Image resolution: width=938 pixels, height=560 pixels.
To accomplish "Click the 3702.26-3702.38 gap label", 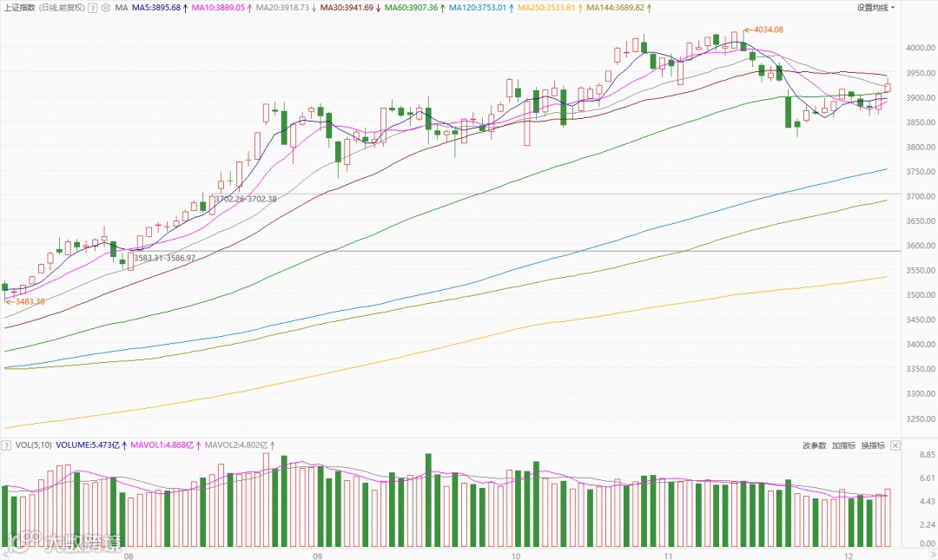I will [x=246, y=199].
